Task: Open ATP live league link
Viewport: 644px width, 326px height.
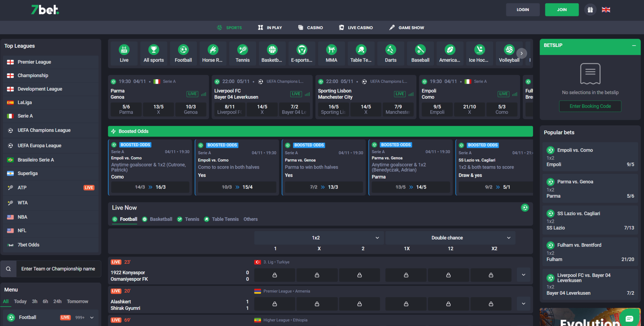Action: point(51,188)
